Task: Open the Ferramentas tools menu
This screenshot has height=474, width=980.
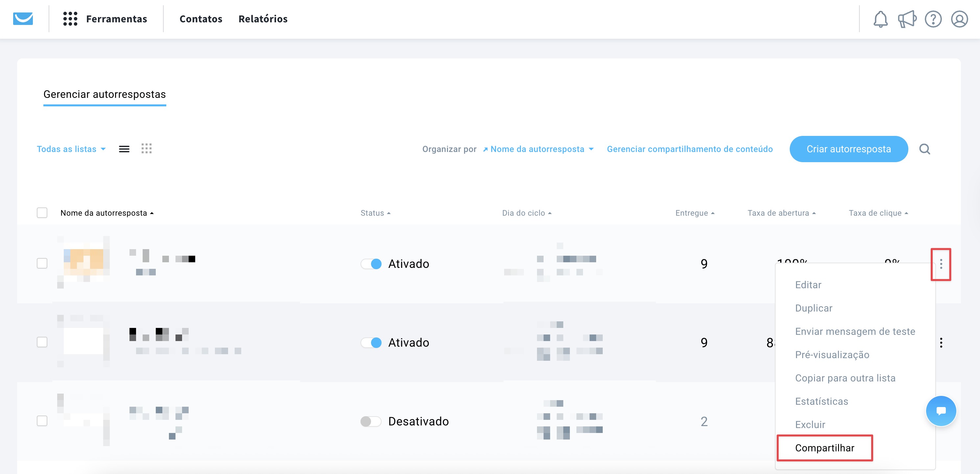Action: point(105,19)
